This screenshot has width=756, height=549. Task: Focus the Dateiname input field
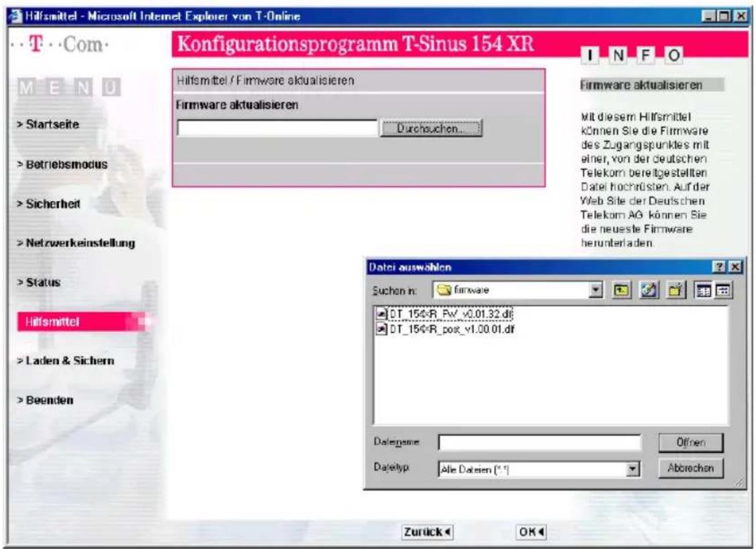tap(540, 442)
